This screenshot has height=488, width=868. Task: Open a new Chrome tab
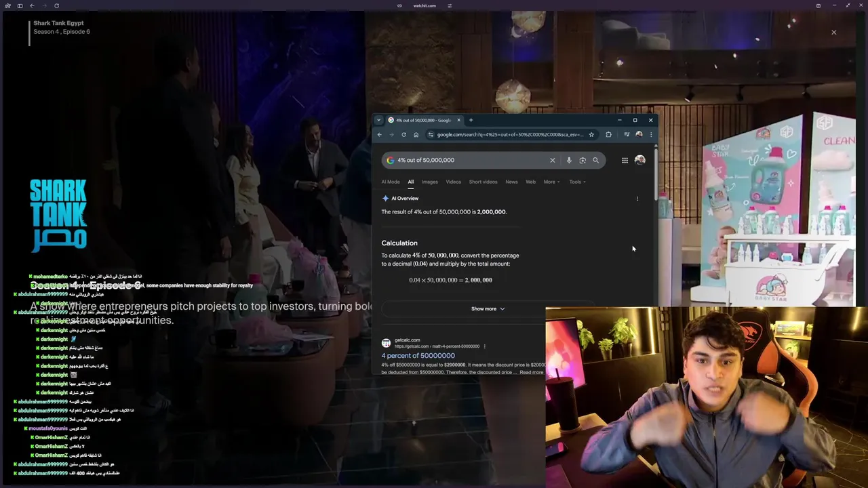471,120
